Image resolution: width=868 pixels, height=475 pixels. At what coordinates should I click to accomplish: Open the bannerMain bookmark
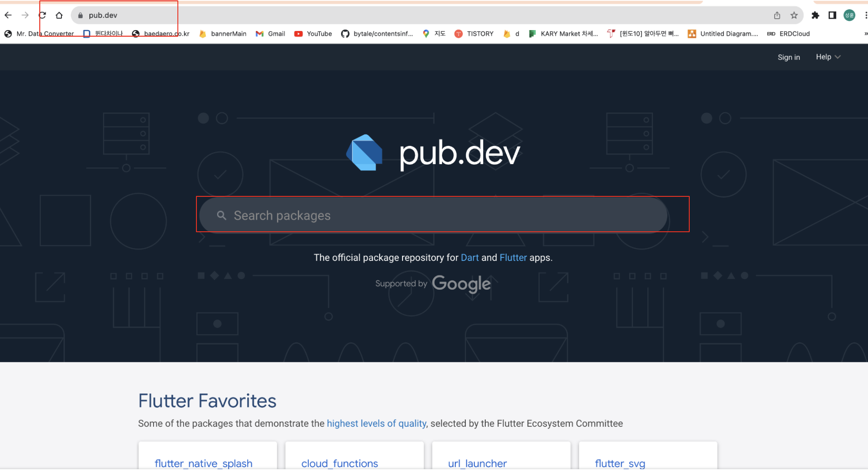[x=223, y=34]
